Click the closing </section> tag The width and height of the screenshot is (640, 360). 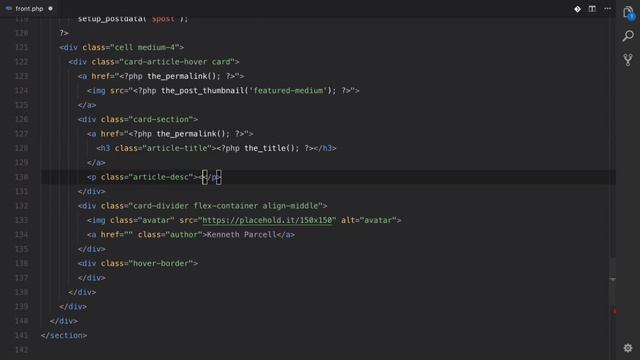(64, 335)
